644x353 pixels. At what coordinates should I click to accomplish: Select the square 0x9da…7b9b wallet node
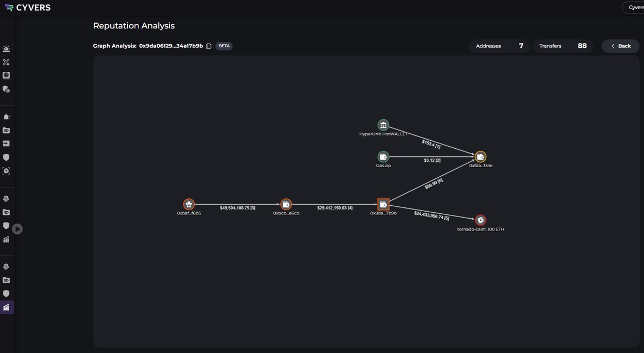pos(383,204)
